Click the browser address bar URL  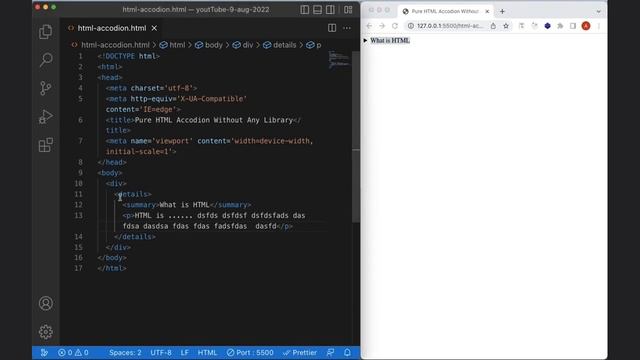[x=450, y=26]
